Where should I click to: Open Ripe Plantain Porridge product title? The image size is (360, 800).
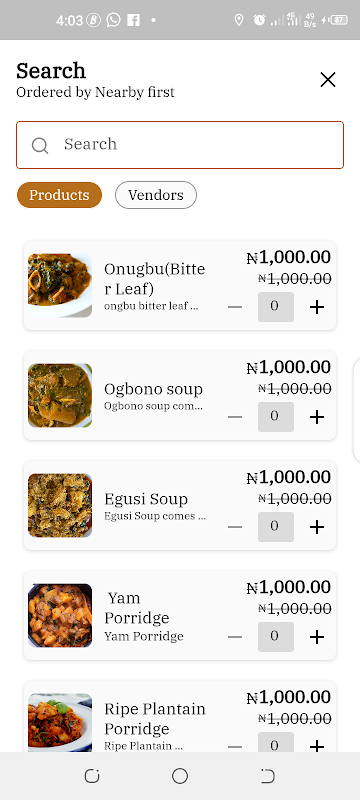coord(155,718)
